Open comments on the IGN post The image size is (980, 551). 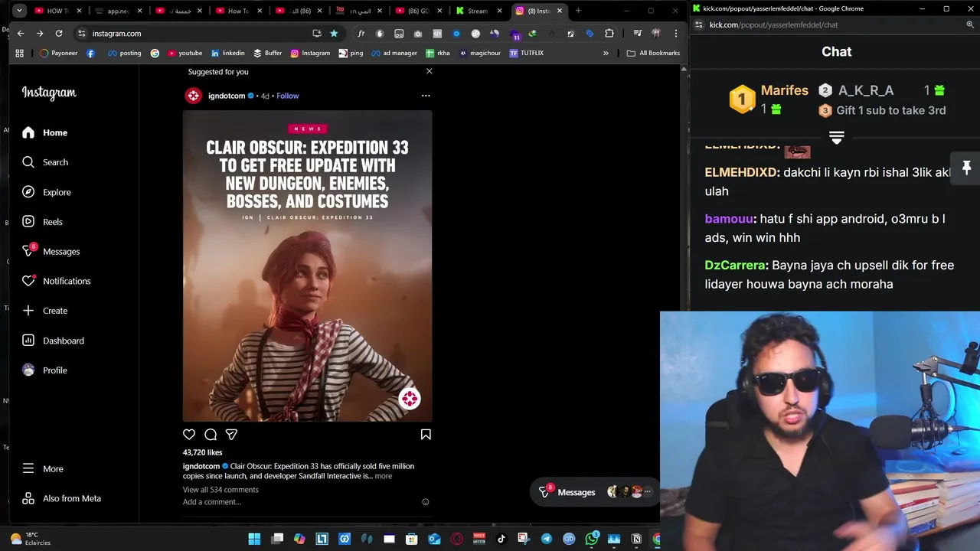tap(211, 435)
